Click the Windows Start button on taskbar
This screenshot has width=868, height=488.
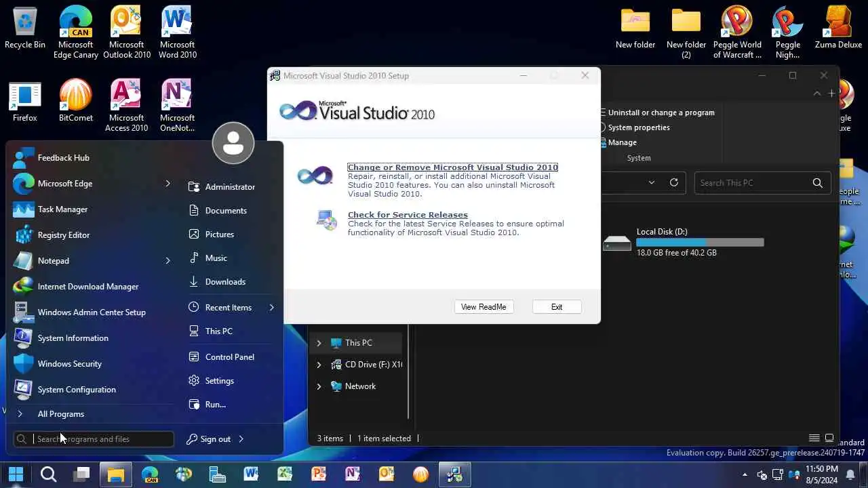click(16, 474)
